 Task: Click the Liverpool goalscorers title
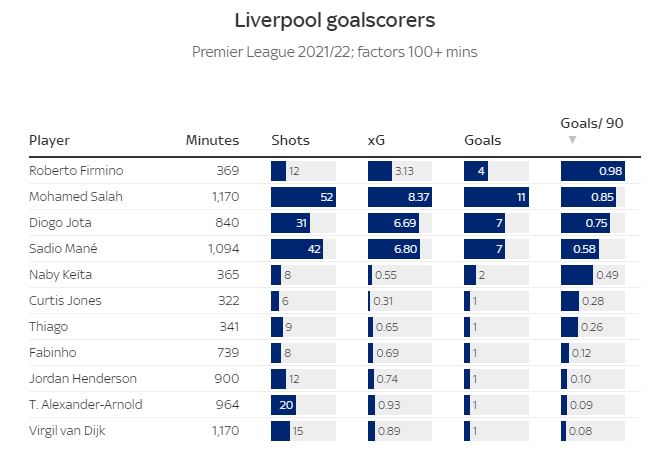[334, 20]
